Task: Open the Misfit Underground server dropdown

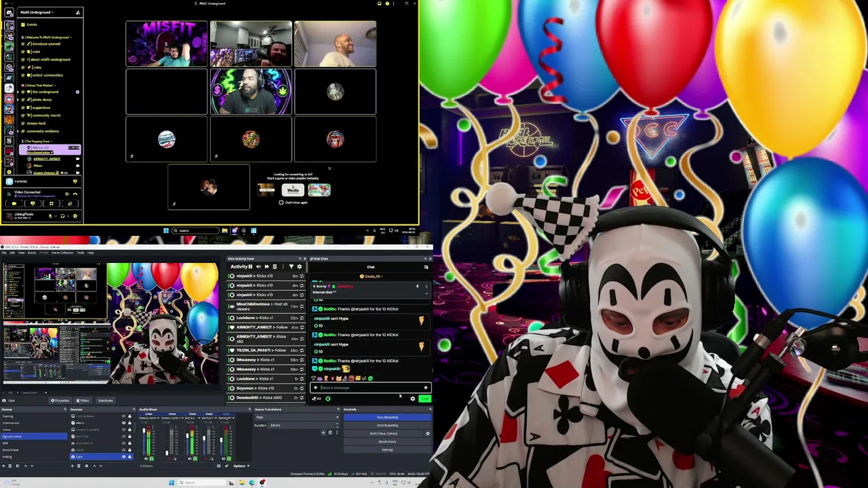Action: tap(37, 12)
